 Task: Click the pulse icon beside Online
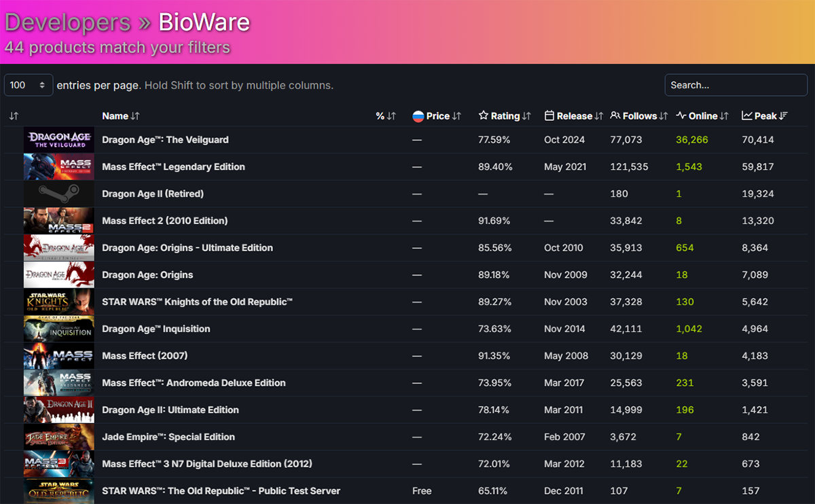681,116
